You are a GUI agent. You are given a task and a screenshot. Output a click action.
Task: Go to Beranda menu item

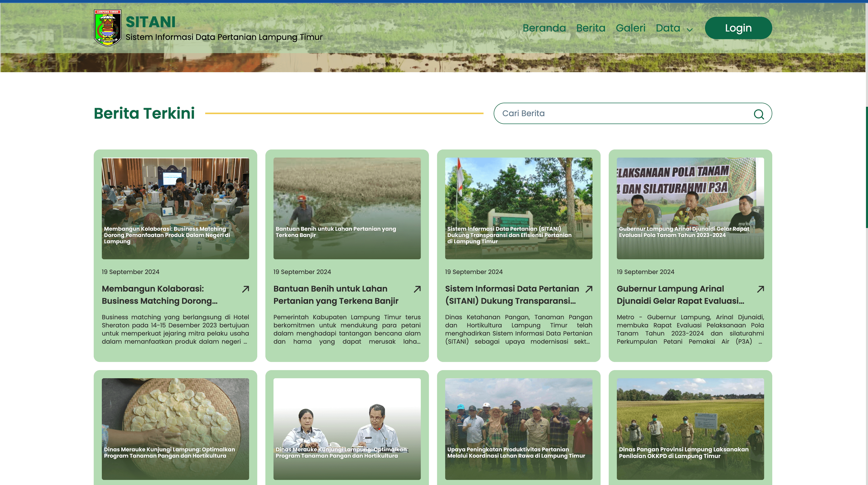(544, 28)
